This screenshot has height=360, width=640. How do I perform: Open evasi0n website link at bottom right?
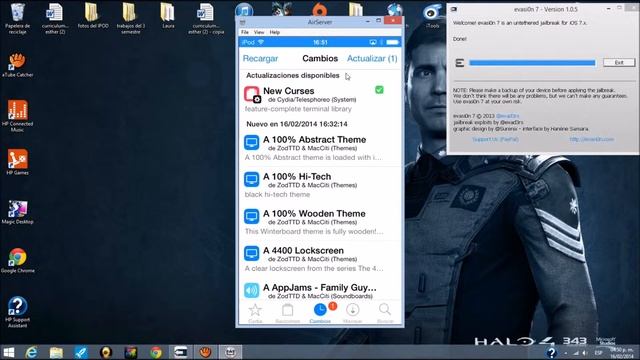click(591, 139)
